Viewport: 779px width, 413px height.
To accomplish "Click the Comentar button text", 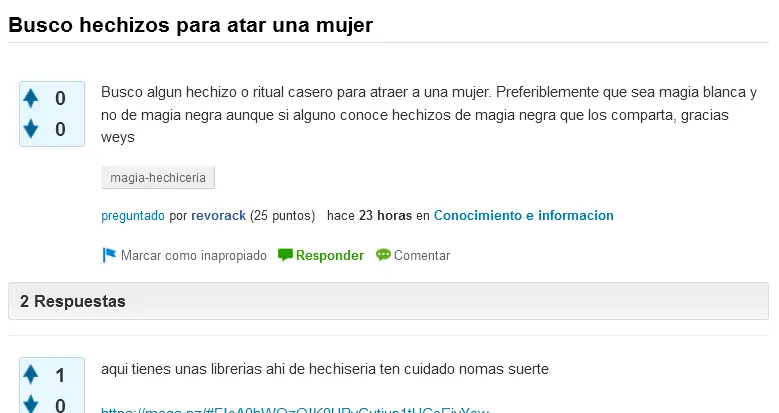I will click(x=422, y=255).
